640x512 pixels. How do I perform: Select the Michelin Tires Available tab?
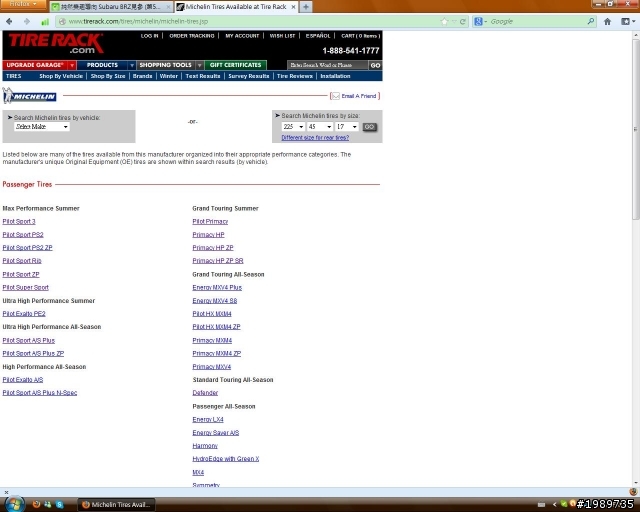click(x=236, y=7)
